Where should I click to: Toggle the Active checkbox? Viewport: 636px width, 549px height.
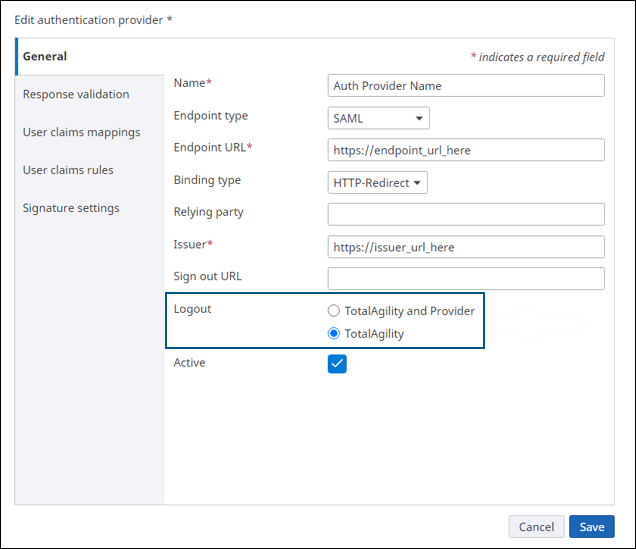pyautogui.click(x=337, y=364)
